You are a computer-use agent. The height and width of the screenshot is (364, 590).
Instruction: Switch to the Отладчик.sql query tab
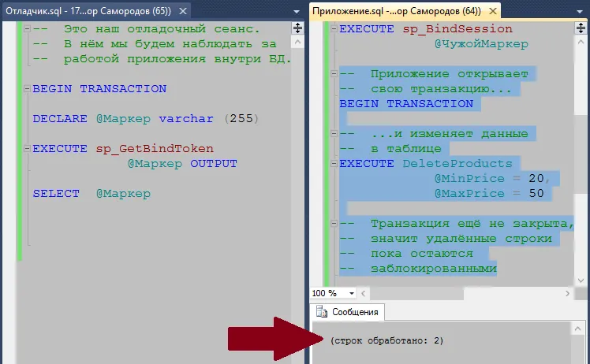point(88,11)
